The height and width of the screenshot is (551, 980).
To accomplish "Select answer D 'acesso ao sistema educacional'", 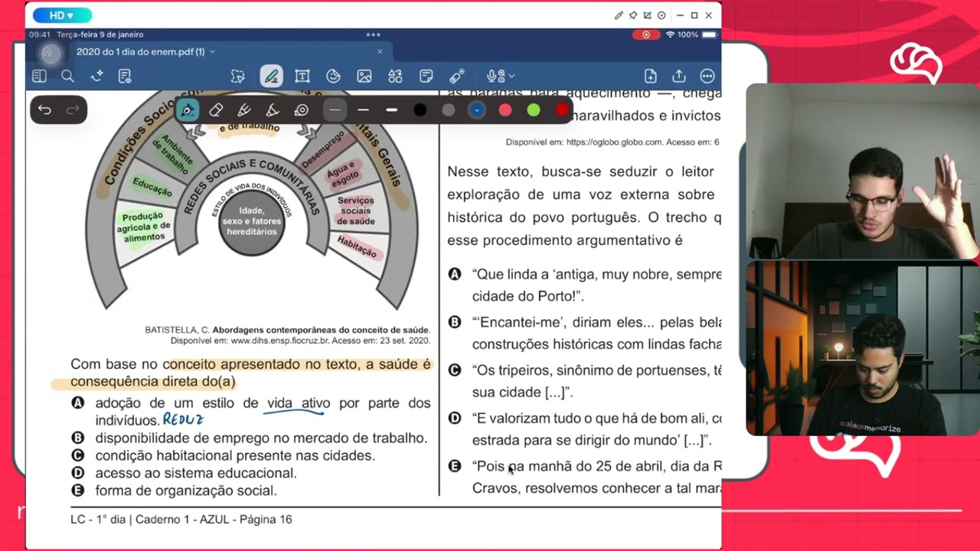I will pos(184,474).
